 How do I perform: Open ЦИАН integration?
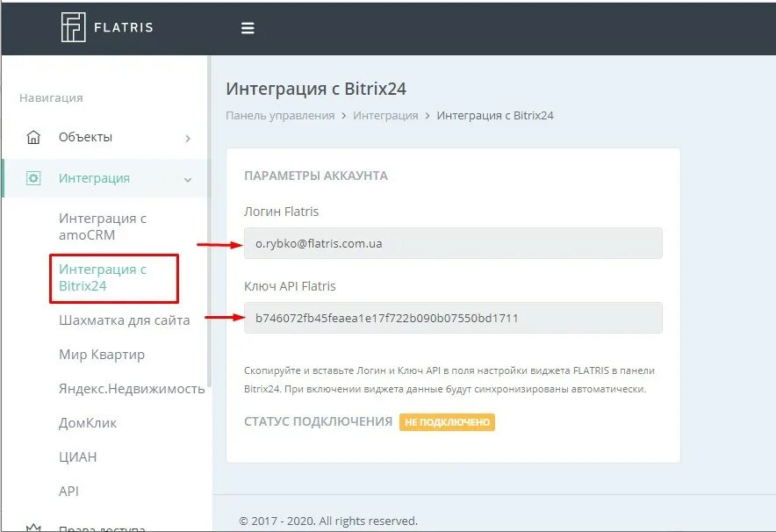click(x=78, y=457)
